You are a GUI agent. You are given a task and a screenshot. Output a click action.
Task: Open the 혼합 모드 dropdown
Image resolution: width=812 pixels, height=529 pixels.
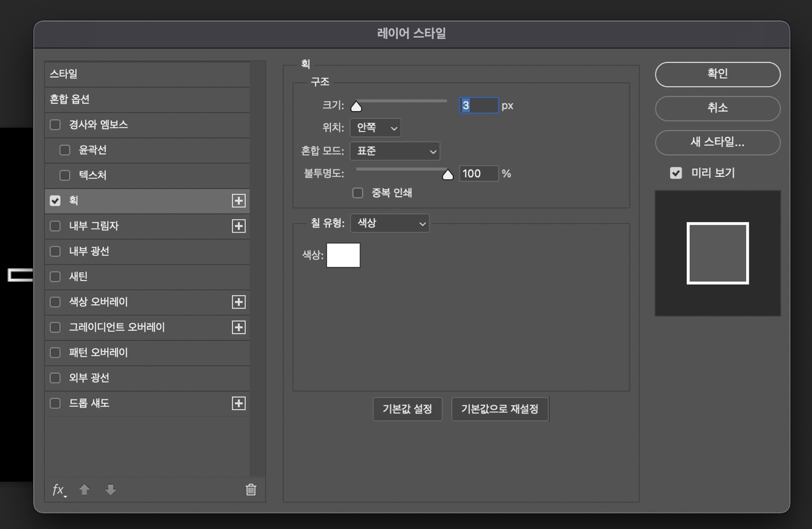click(395, 151)
